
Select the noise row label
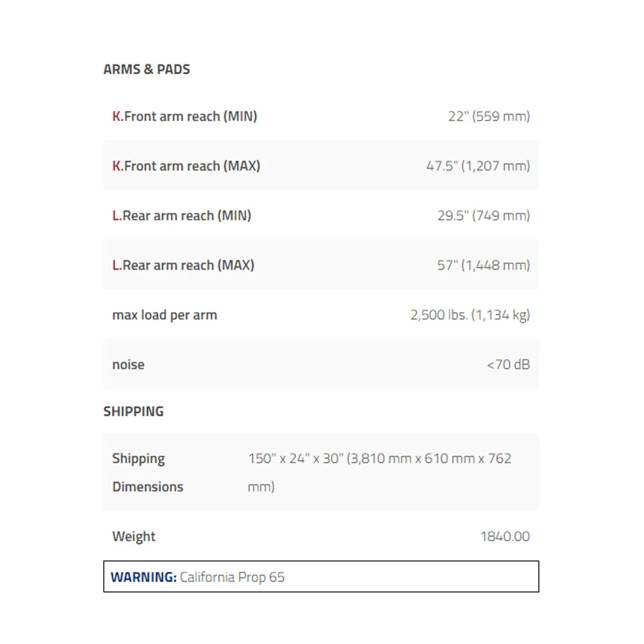(128, 365)
